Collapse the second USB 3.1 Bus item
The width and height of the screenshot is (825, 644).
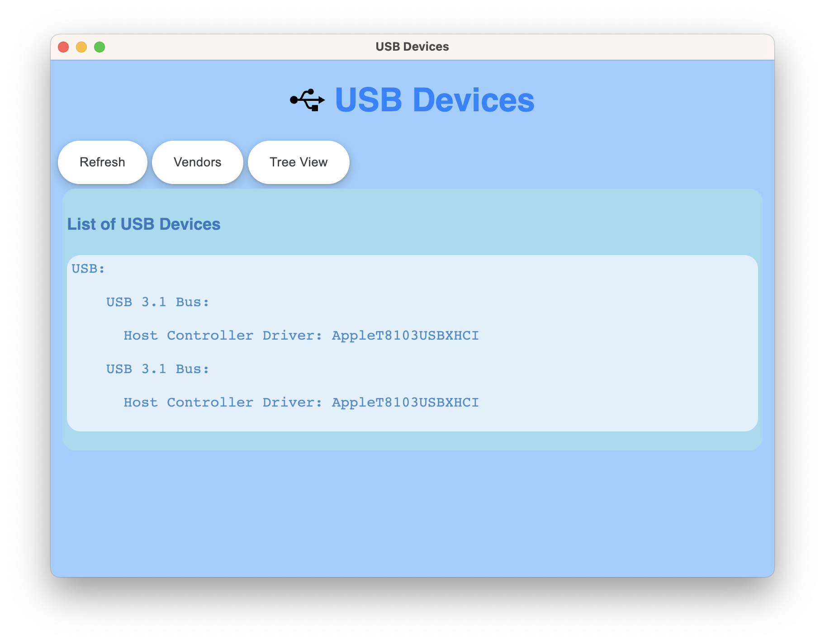coord(157,369)
